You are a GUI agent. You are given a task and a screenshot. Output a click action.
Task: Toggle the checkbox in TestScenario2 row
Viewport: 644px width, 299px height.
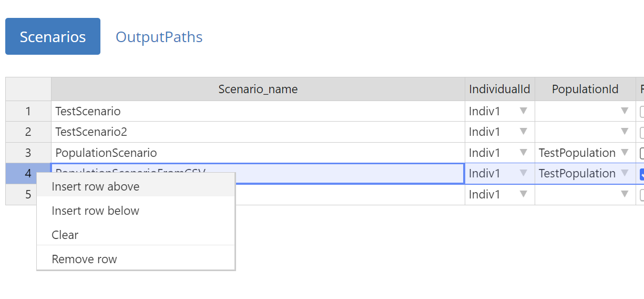point(641,132)
